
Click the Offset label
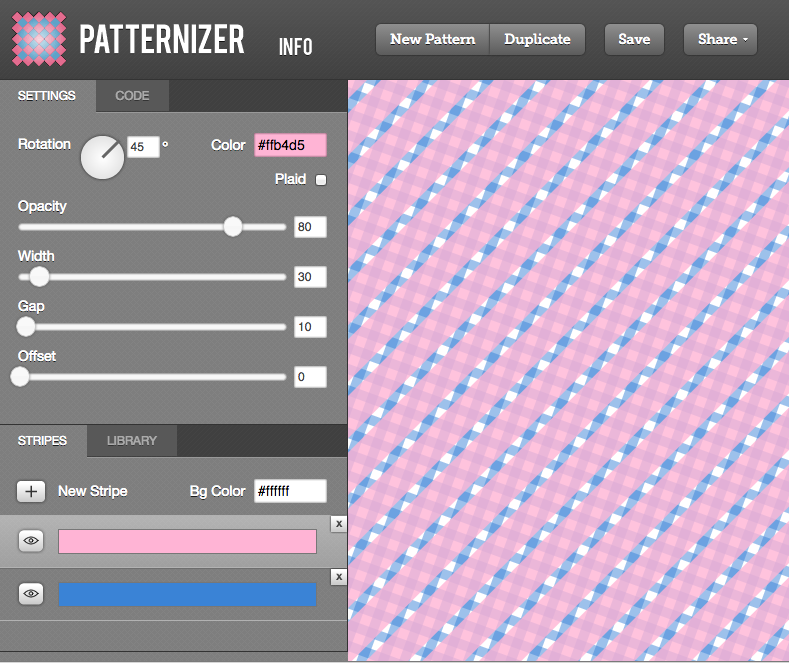(37, 356)
